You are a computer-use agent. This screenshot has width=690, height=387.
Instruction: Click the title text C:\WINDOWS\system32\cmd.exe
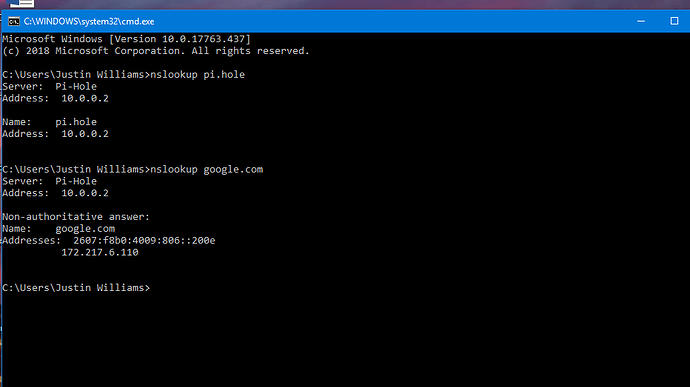pos(89,22)
